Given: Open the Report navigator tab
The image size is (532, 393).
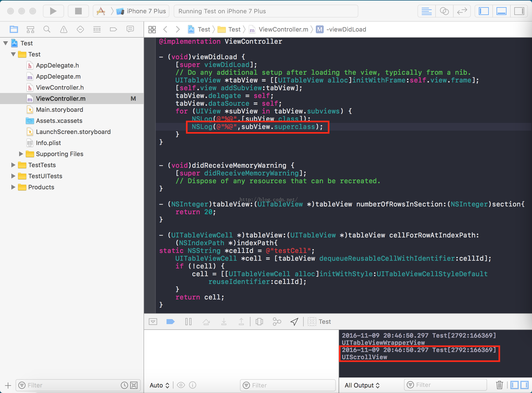Looking at the screenshot, I should [130, 29].
